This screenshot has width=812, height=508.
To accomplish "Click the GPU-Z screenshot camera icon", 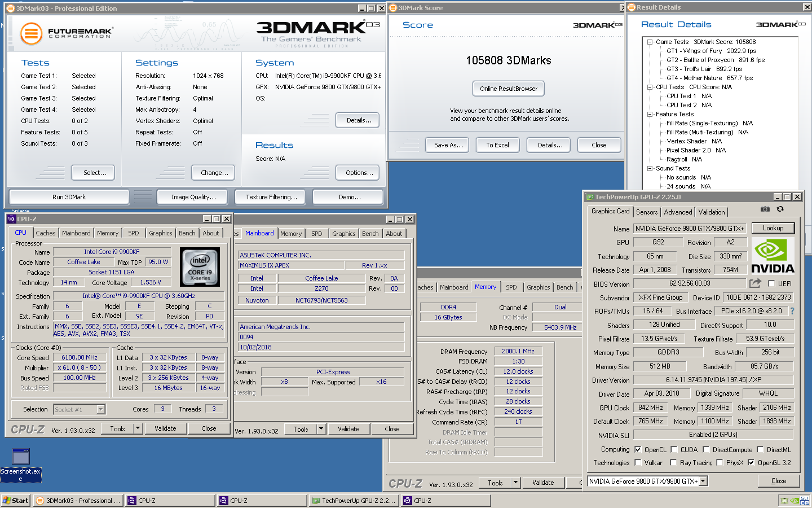I will point(765,209).
